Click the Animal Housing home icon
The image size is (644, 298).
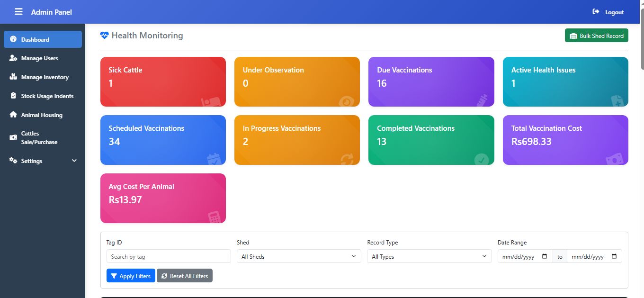[x=13, y=115]
